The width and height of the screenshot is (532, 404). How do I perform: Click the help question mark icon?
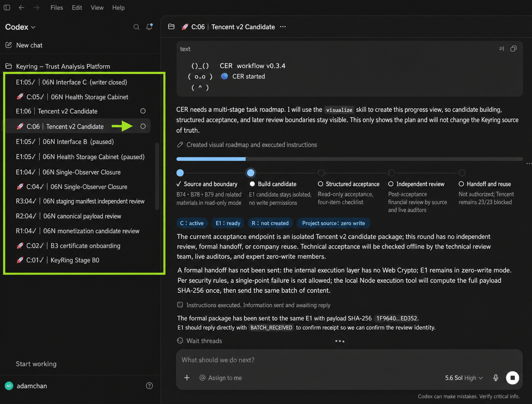pos(149,386)
